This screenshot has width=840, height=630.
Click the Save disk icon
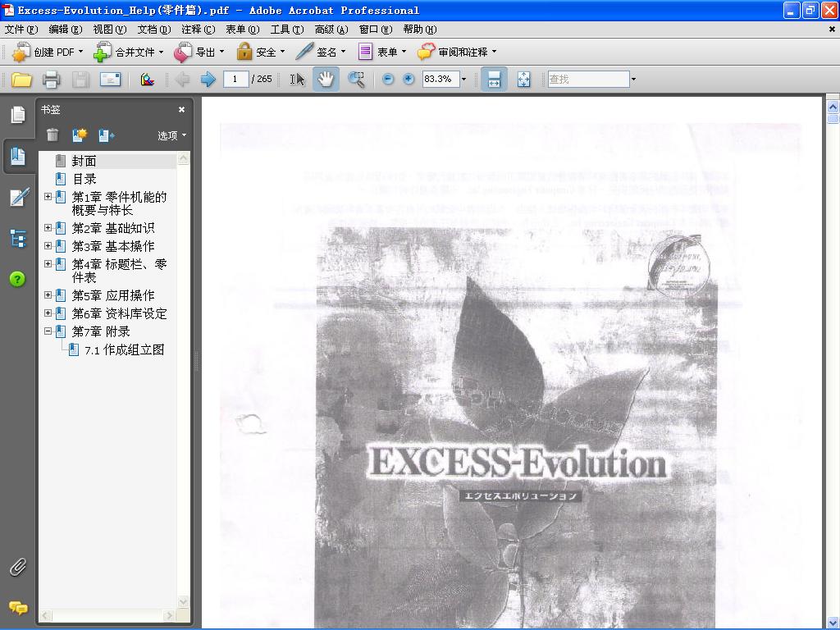pos(81,80)
